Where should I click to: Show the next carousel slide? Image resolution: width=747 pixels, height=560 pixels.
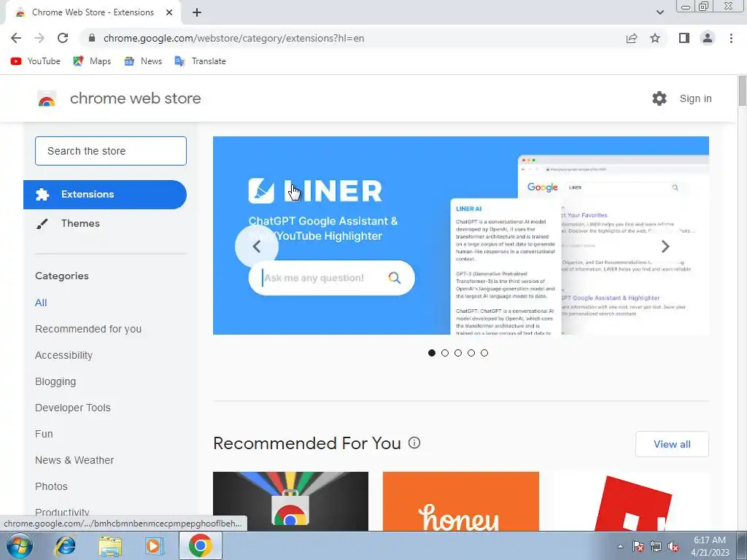point(665,246)
